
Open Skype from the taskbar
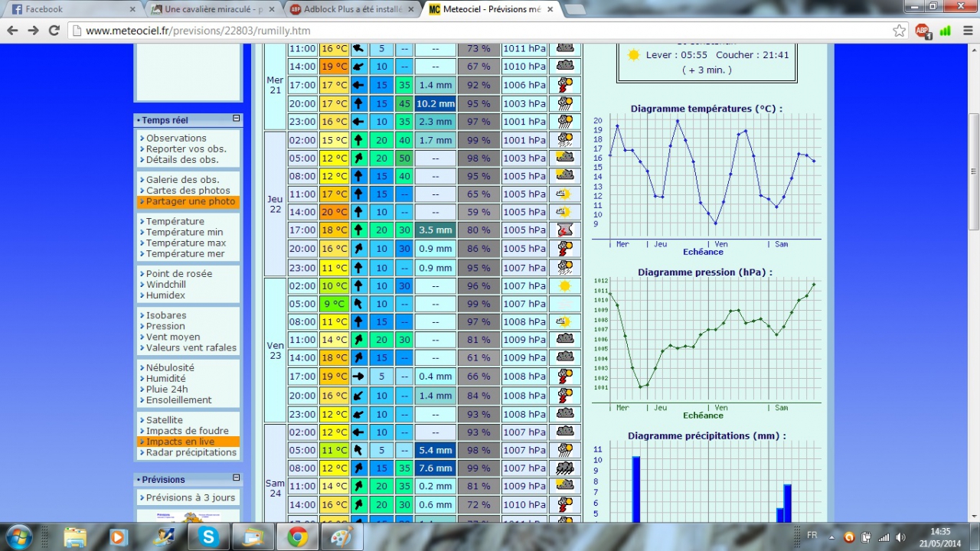[208, 536]
